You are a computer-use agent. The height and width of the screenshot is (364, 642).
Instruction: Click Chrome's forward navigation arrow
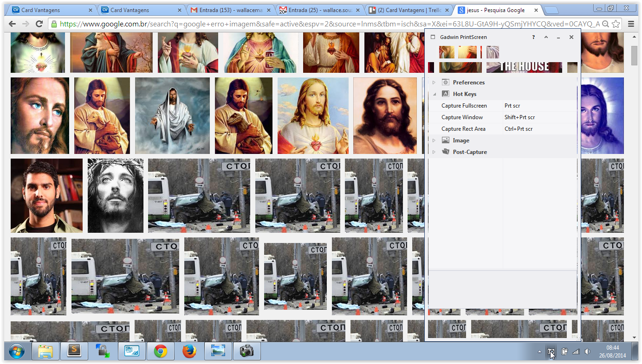[26, 24]
